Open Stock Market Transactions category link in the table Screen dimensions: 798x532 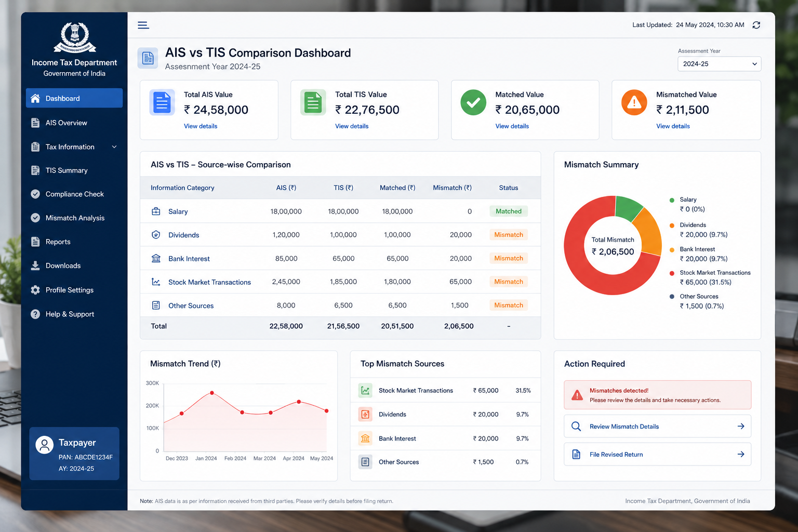click(209, 282)
